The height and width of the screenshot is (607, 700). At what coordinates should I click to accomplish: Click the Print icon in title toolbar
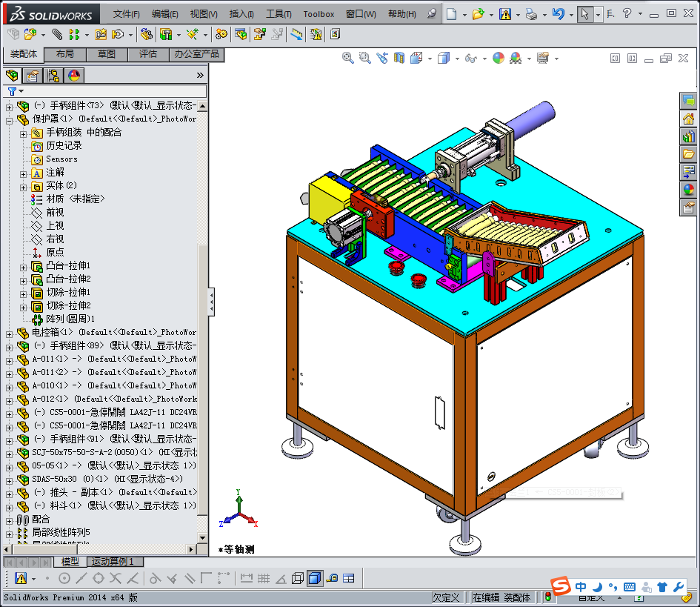[531, 14]
